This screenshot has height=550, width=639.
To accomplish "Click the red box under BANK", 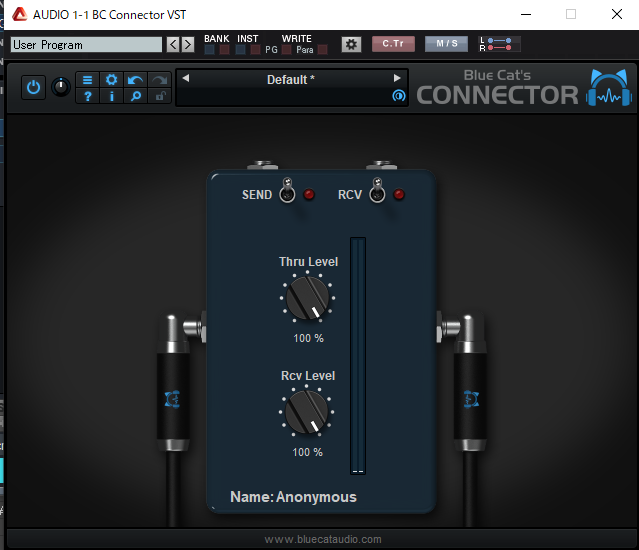I will pos(225,50).
